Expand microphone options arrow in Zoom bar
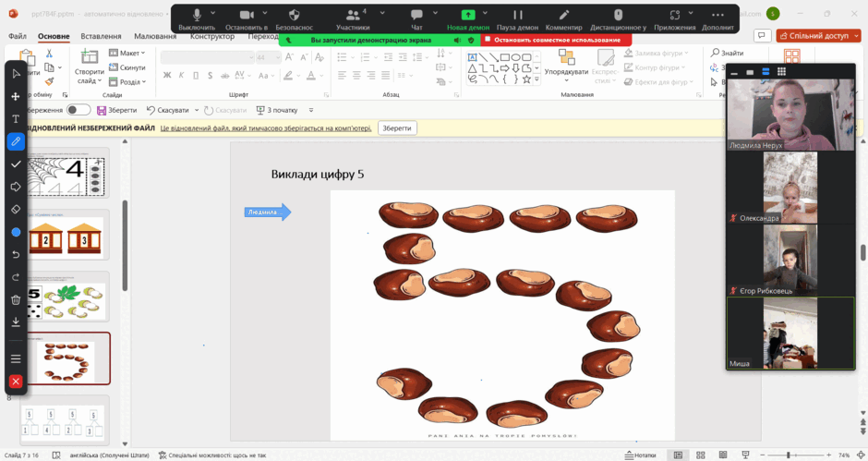The image size is (868, 461). click(x=213, y=13)
